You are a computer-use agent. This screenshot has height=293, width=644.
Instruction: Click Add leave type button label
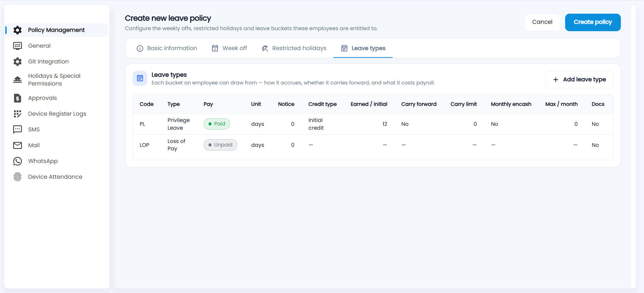click(x=584, y=80)
